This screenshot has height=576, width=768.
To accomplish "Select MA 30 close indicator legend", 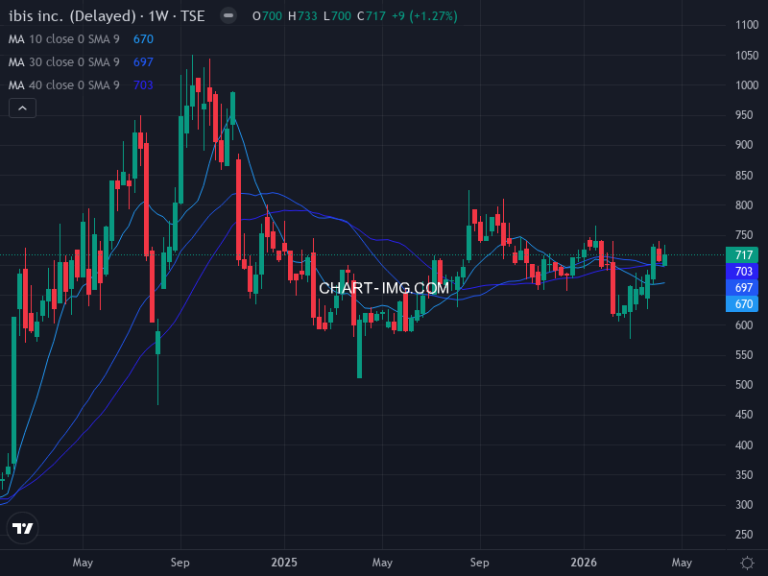I will point(64,62).
